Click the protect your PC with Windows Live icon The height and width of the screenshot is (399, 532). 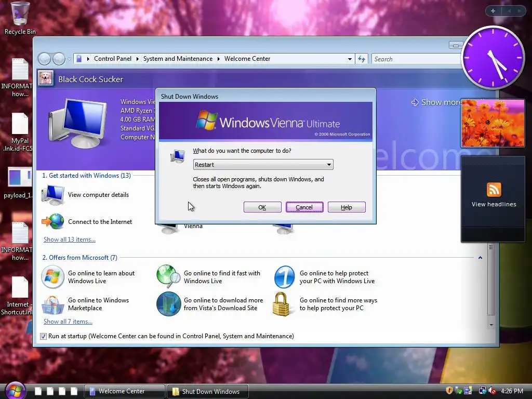[284, 277]
